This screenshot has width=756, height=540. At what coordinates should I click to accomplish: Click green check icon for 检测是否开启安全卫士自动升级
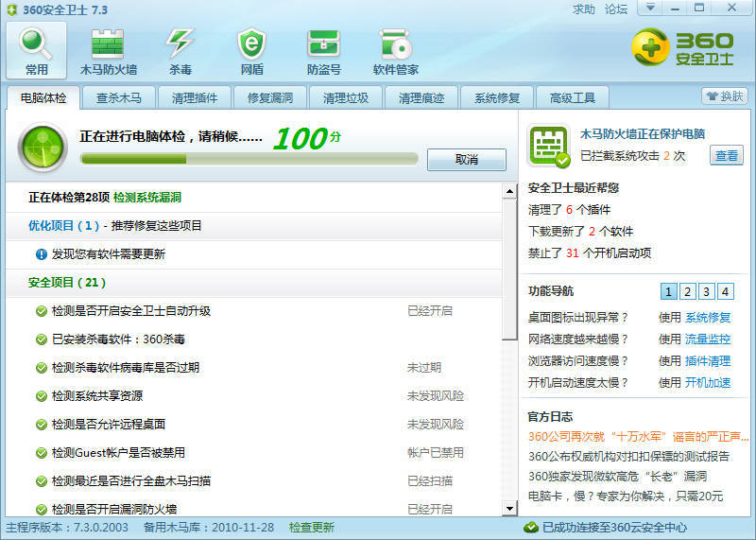click(x=42, y=311)
